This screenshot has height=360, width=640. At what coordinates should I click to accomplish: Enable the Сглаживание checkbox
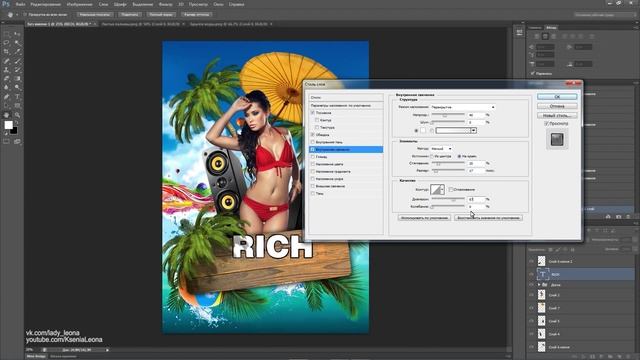pyautogui.click(x=451, y=189)
